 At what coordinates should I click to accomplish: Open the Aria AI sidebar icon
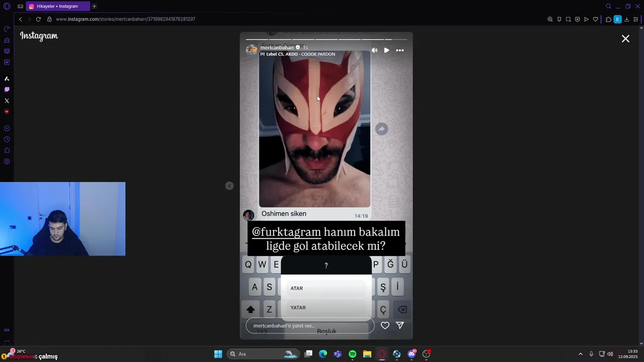7,79
